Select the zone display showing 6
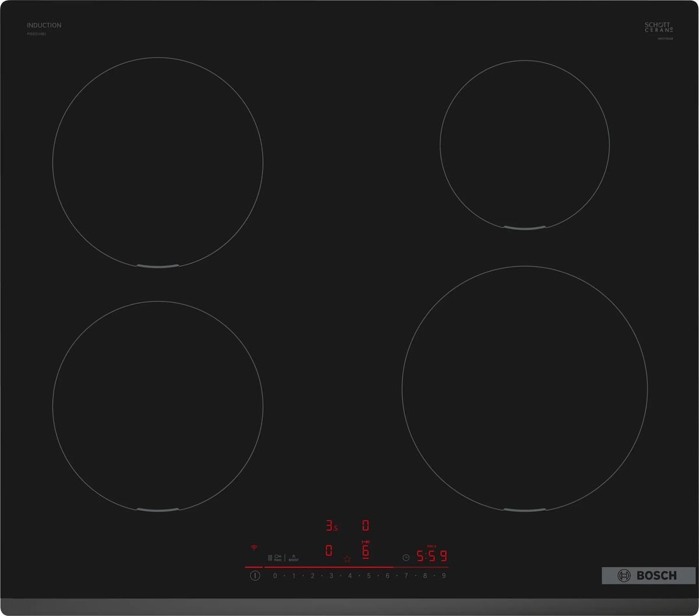 click(x=365, y=550)
